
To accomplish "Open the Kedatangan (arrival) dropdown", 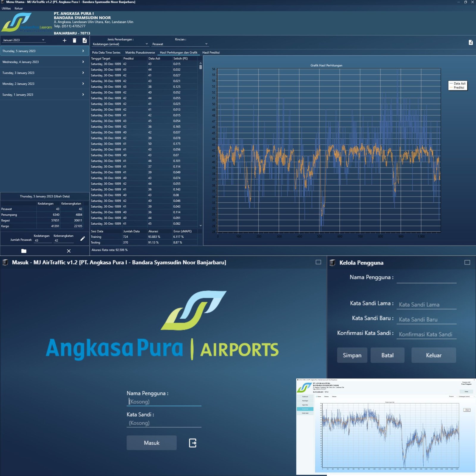I will click(120, 44).
